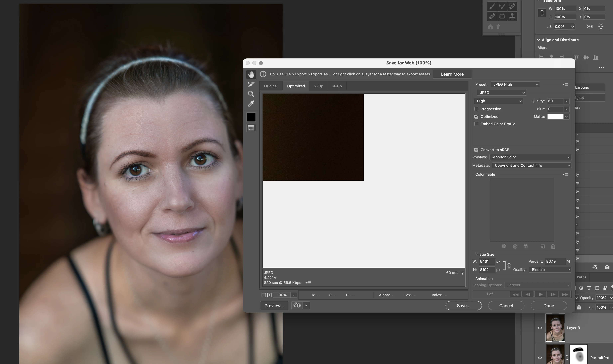Click the Learn More button
Viewport: 613px width, 364px height.
tap(452, 74)
